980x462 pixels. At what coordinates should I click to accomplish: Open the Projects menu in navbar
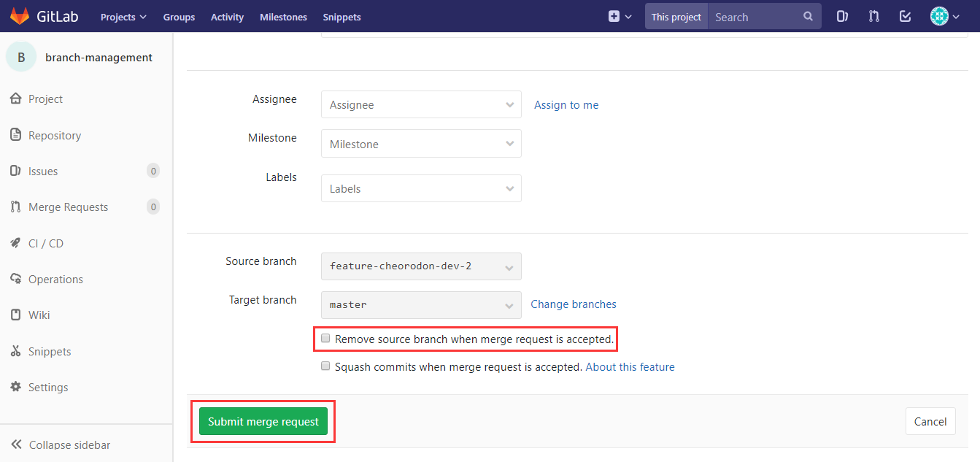point(123,17)
